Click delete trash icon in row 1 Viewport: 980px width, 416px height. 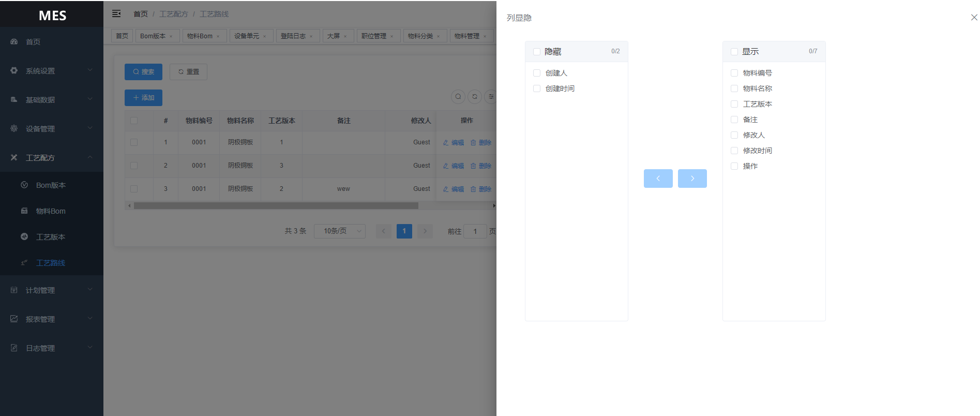[x=473, y=143]
